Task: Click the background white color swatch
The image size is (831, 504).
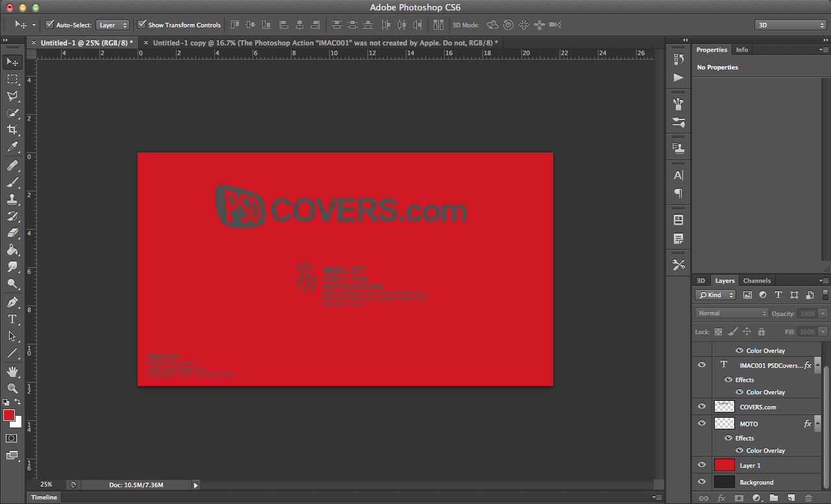Action: (x=18, y=422)
